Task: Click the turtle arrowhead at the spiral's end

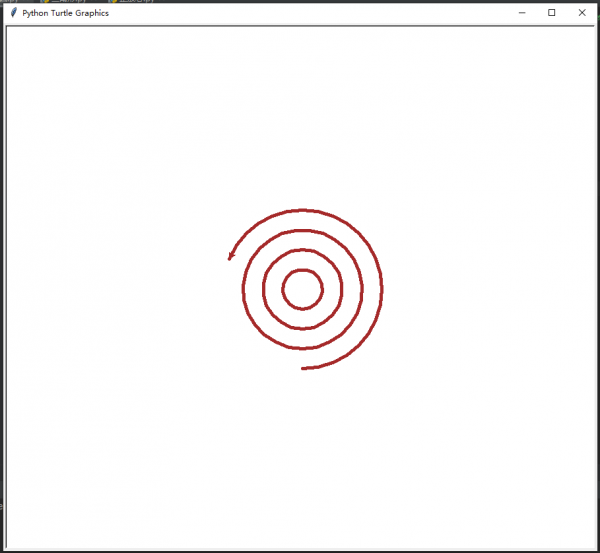Action: 230,257
